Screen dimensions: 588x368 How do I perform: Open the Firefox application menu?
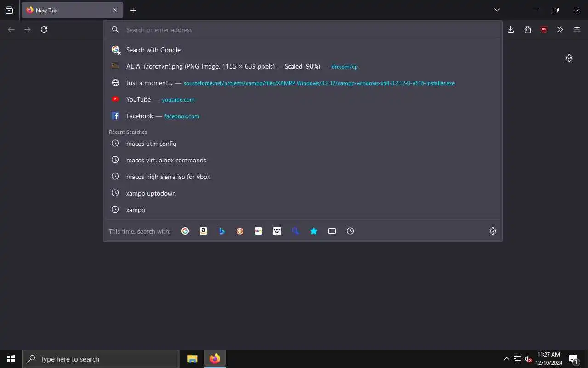(577, 29)
